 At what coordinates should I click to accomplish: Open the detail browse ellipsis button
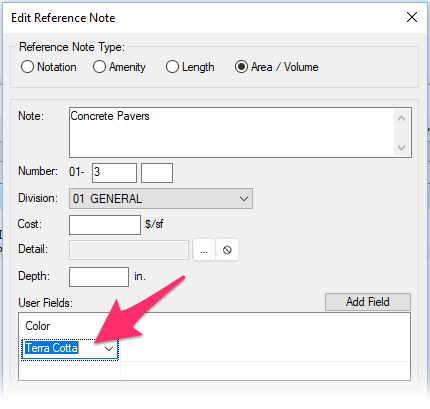204,250
